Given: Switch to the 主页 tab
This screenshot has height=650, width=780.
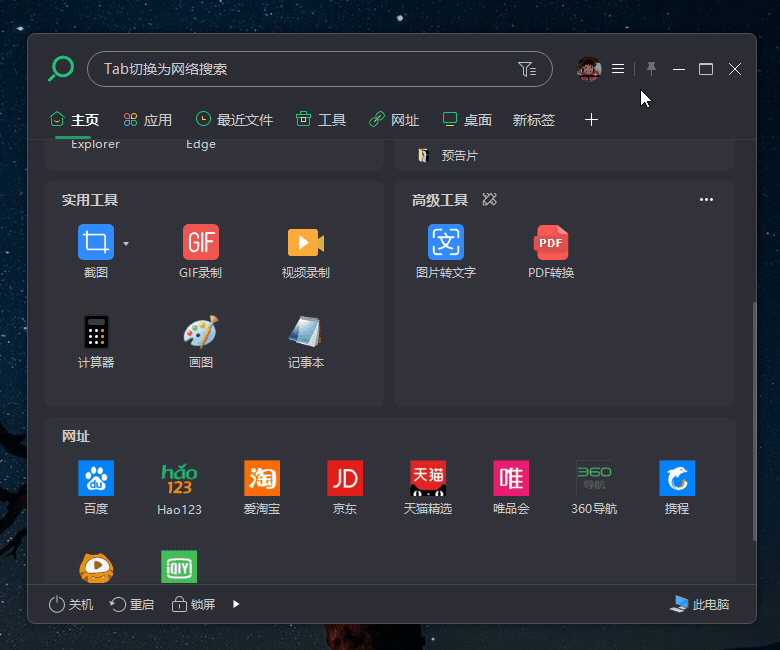Looking at the screenshot, I should click(x=74, y=120).
